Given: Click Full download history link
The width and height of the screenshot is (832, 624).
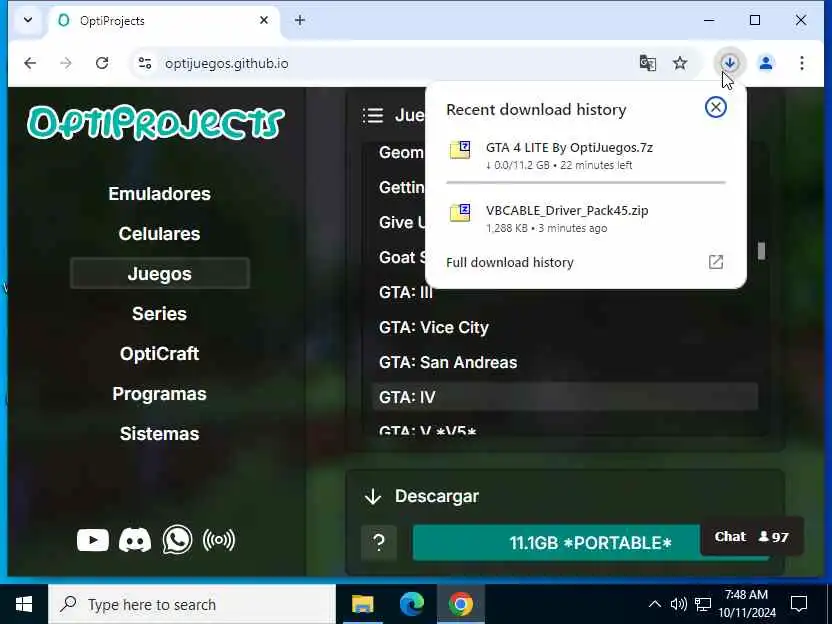Looking at the screenshot, I should coord(509,262).
